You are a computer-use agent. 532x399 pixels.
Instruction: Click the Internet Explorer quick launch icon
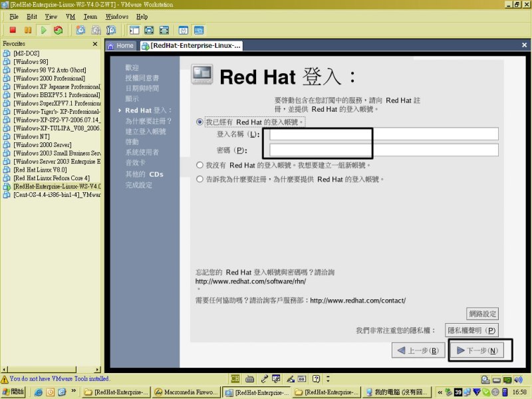point(39,392)
